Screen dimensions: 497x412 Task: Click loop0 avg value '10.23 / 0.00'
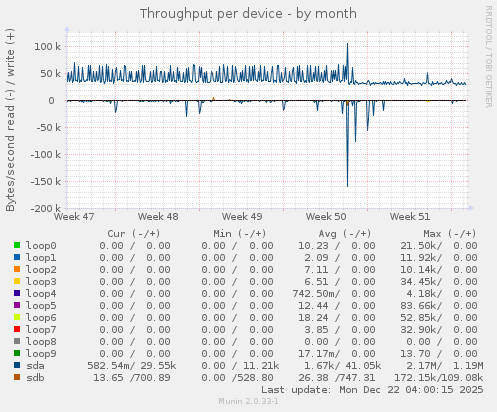(x=336, y=246)
